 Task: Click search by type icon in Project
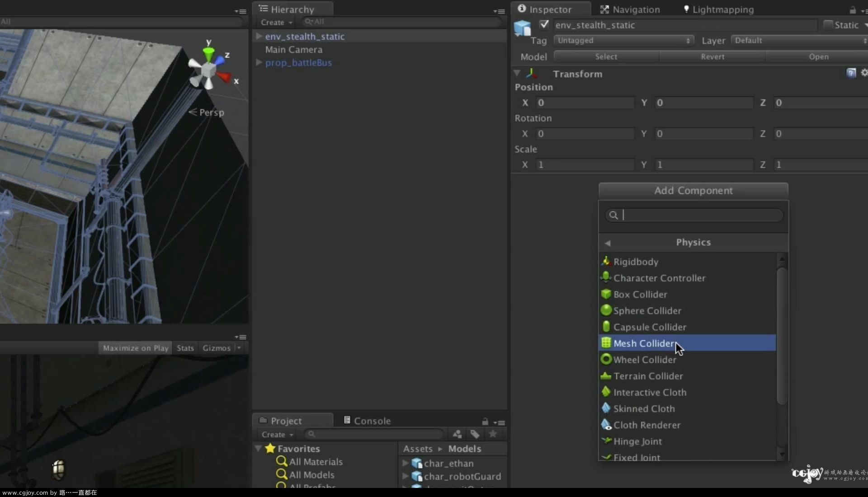[457, 434]
